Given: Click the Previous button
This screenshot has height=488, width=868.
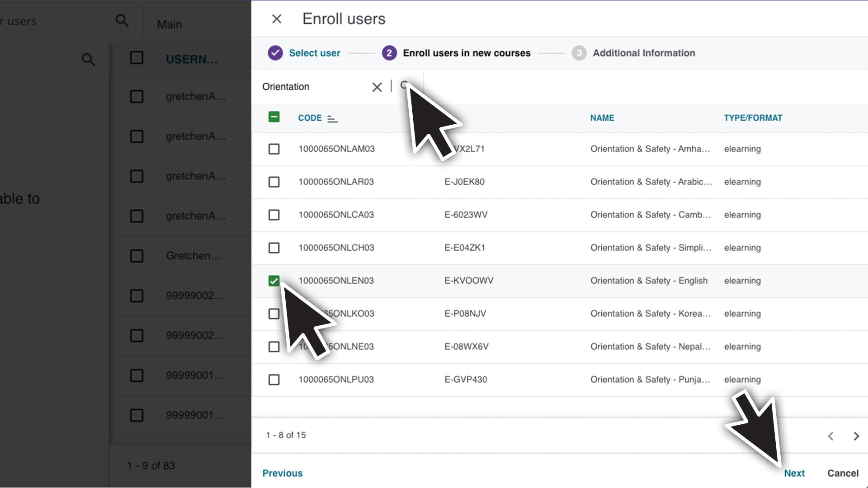Looking at the screenshot, I should (x=283, y=473).
